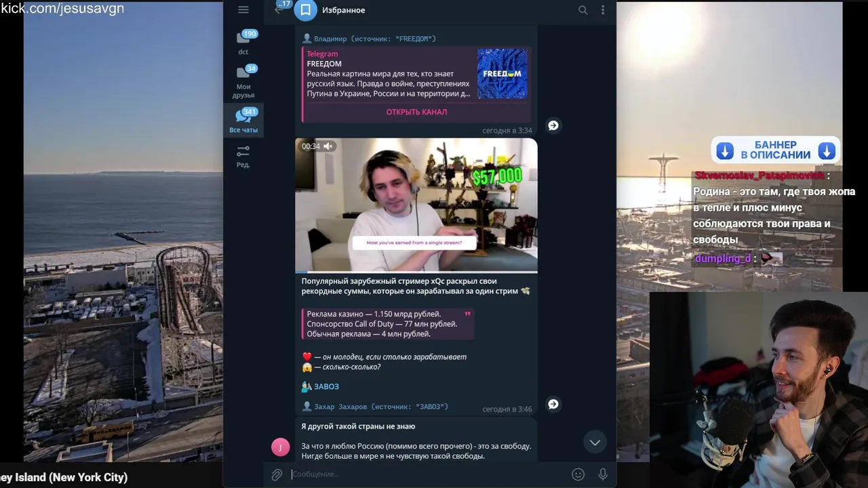Image resolution: width=868 pixels, height=488 pixels.
Task: Play the xQc $57,000 video
Action: pos(416,205)
